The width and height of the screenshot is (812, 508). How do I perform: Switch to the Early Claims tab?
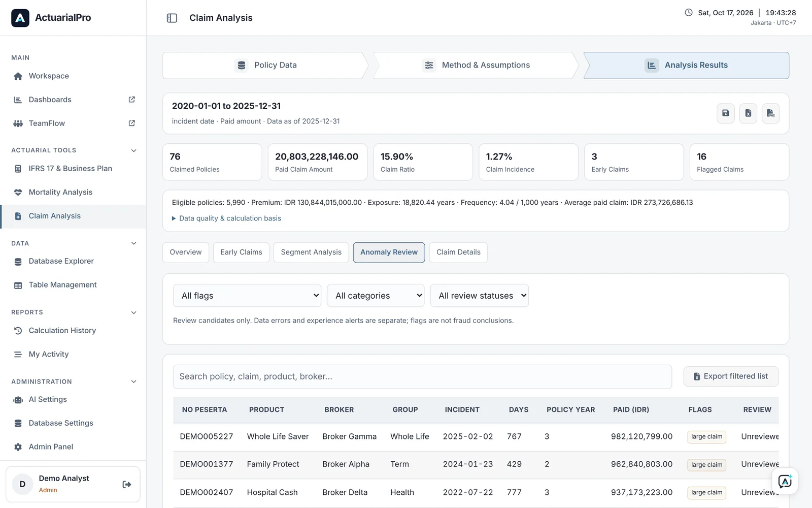(242, 252)
